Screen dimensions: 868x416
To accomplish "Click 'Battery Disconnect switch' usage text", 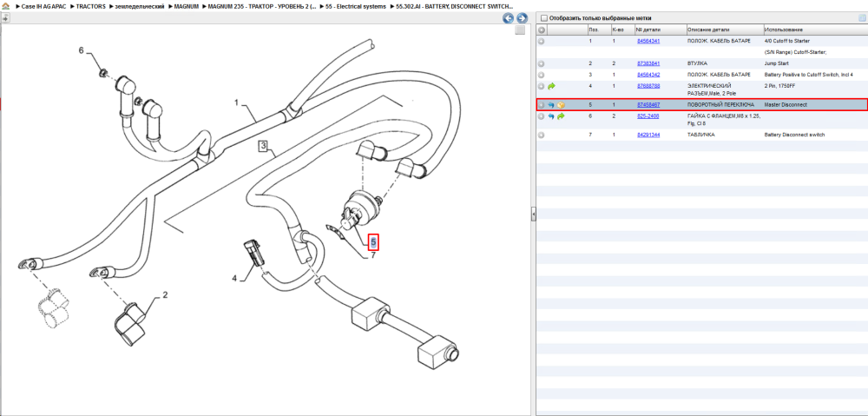I will tap(794, 134).
